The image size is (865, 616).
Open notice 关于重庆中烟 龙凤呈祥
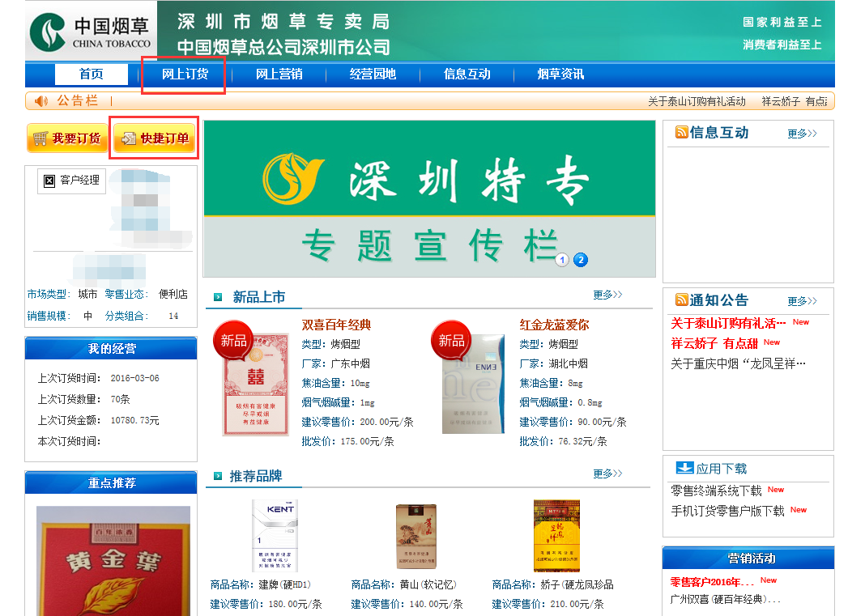[x=738, y=364]
